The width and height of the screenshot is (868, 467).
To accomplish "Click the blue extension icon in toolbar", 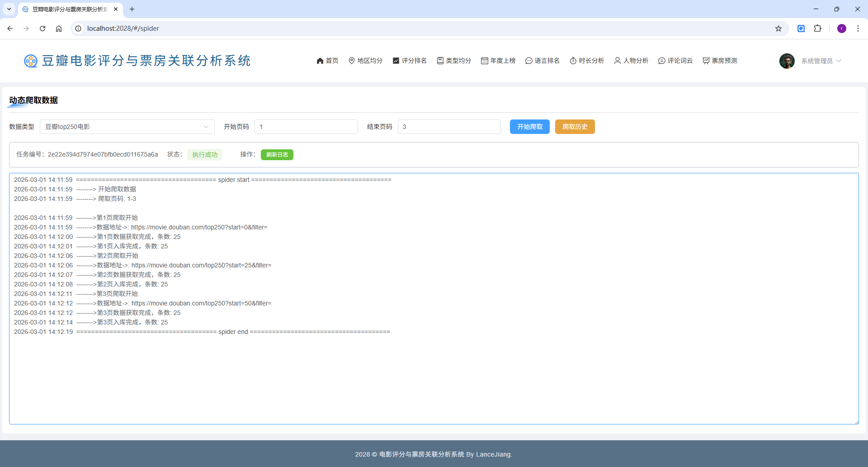I will click(x=801, y=29).
